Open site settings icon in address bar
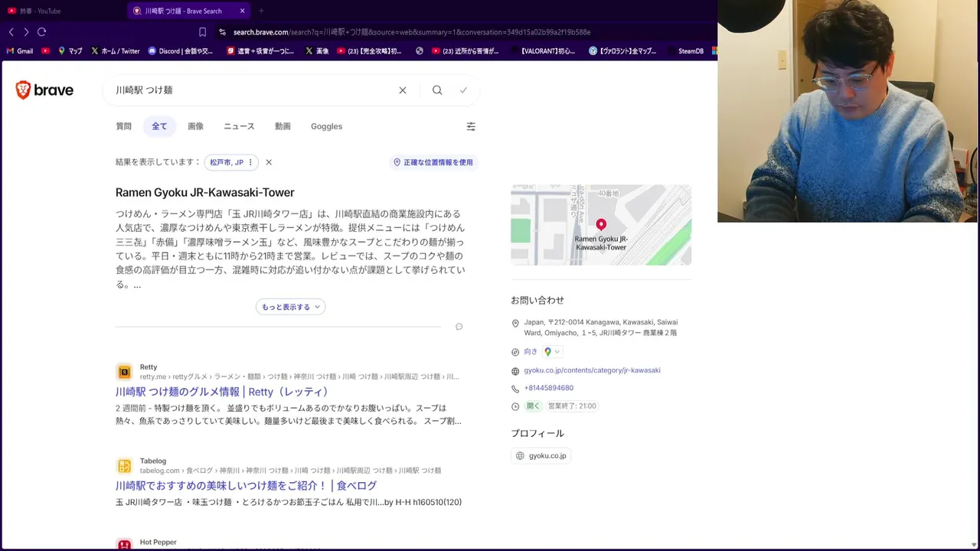The height and width of the screenshot is (551, 980). pos(223,32)
